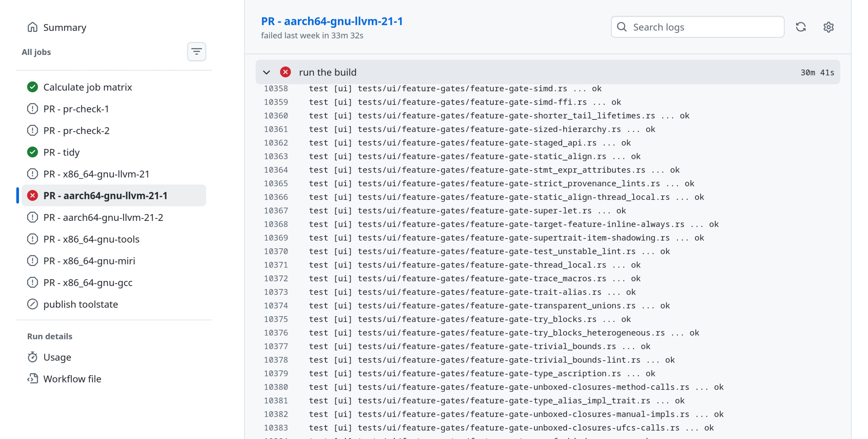The image size is (868, 439).
Task: Click the filter jobs icon button
Action: tap(197, 52)
